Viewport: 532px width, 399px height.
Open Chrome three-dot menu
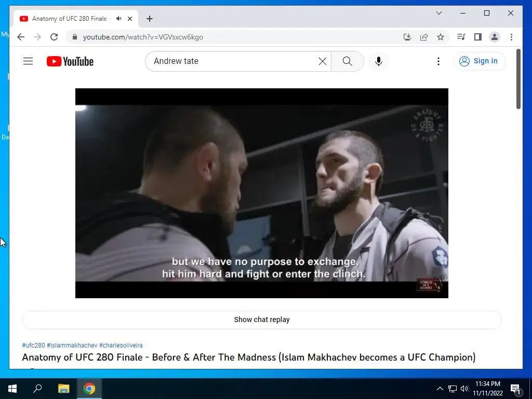tap(511, 37)
